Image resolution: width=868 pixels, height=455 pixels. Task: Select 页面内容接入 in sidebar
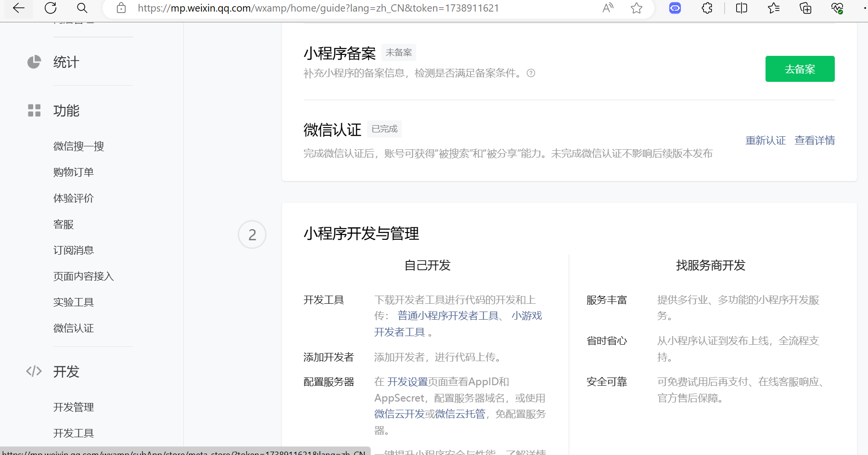coord(83,276)
